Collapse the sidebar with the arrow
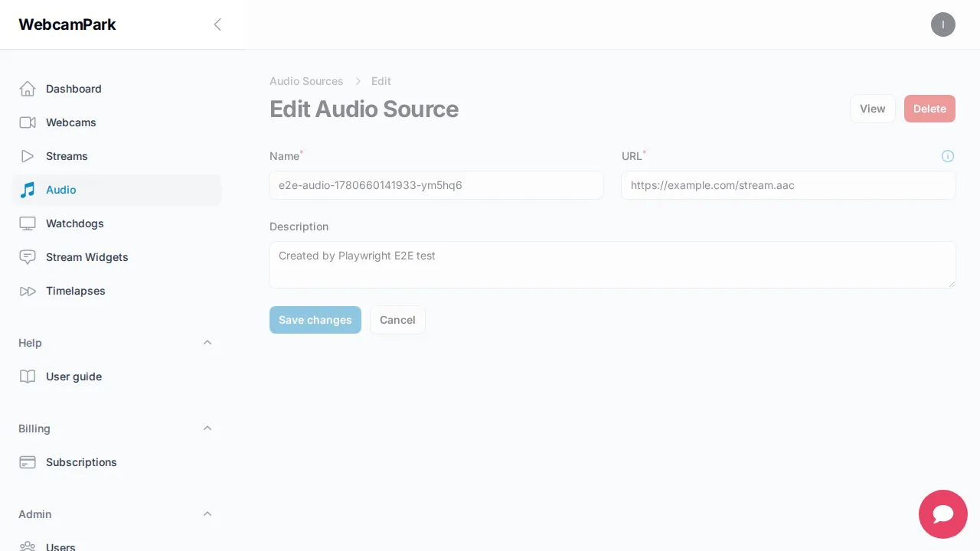This screenshot has height=551, width=980. [x=217, y=24]
